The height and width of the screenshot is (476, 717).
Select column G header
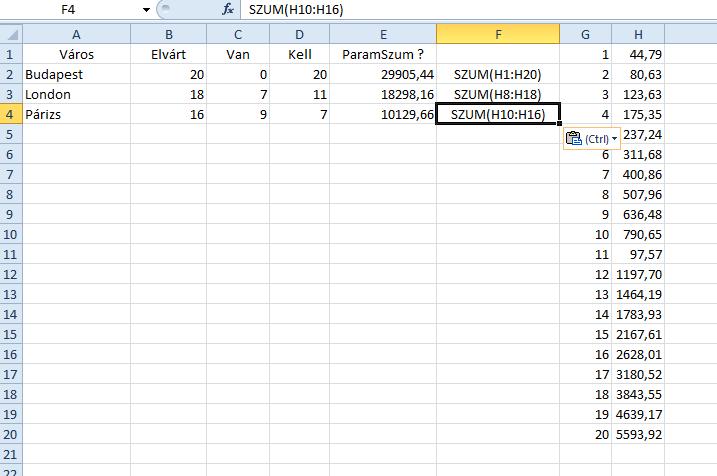(x=585, y=34)
